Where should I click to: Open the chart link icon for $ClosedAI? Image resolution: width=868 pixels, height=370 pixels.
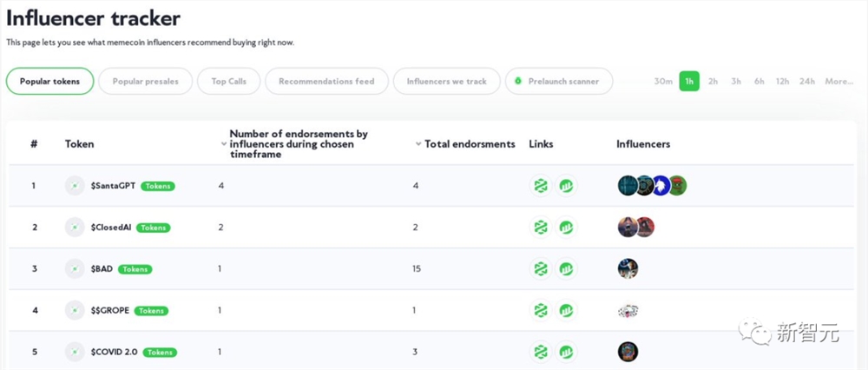point(566,228)
